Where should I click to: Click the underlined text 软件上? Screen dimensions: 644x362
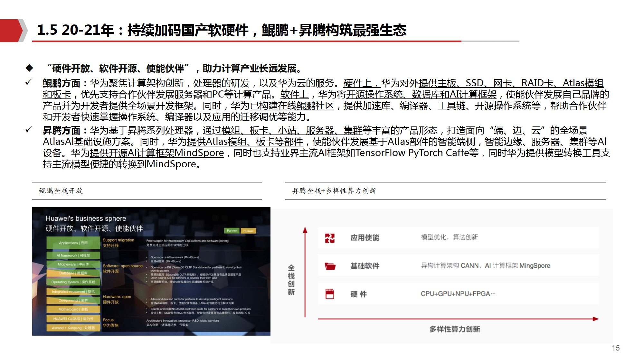[x=294, y=95]
